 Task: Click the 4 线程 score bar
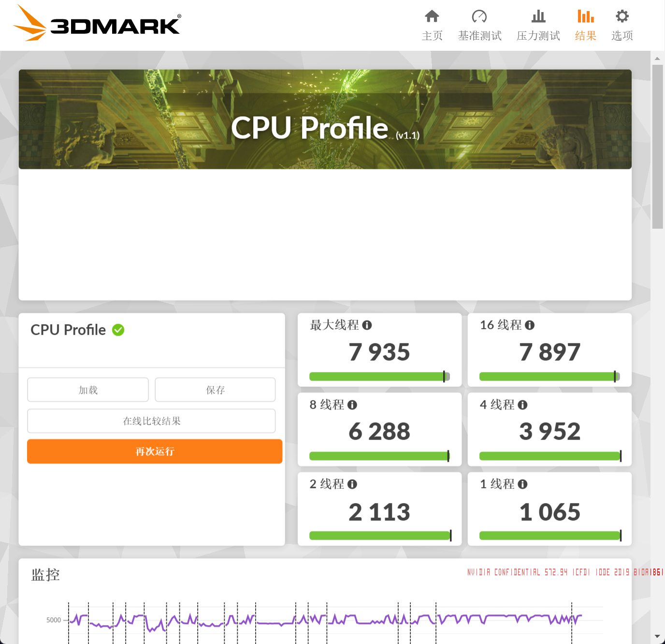tap(550, 456)
